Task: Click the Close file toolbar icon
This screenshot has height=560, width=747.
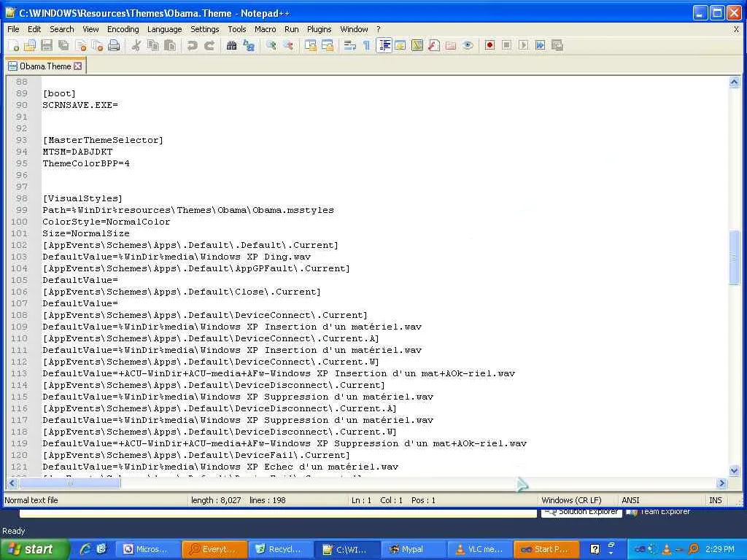Action: pyautogui.click(x=80, y=45)
